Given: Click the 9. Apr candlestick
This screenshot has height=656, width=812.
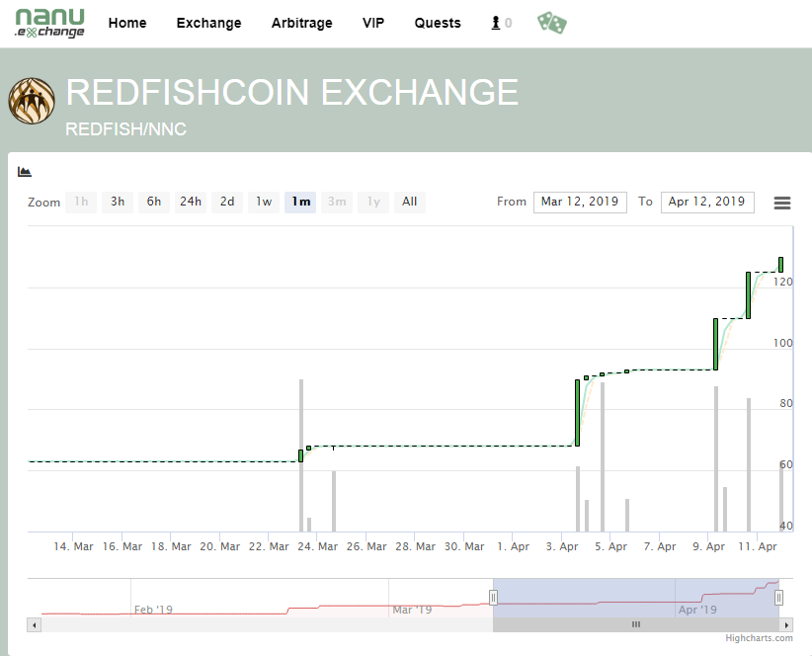Looking at the screenshot, I should (715, 344).
